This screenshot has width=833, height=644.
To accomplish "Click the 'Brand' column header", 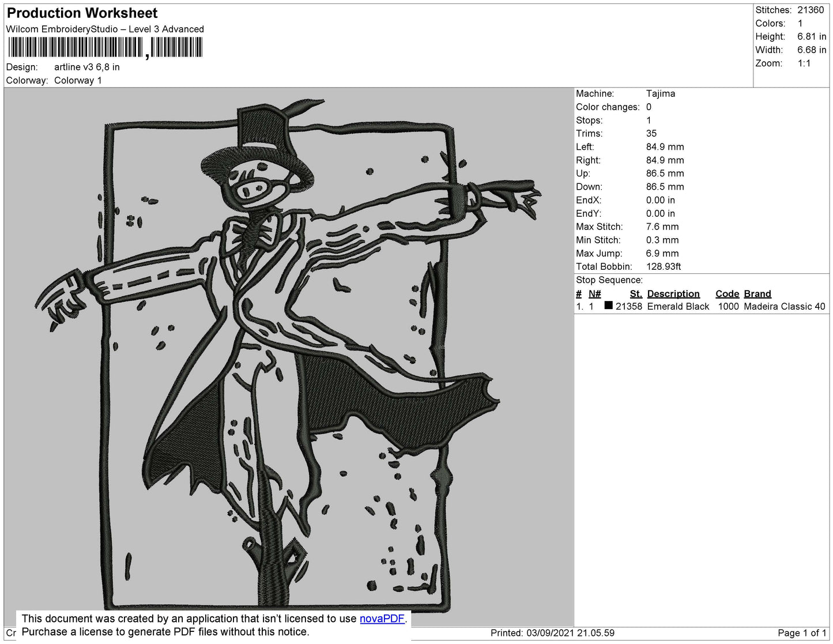I will [x=757, y=293].
